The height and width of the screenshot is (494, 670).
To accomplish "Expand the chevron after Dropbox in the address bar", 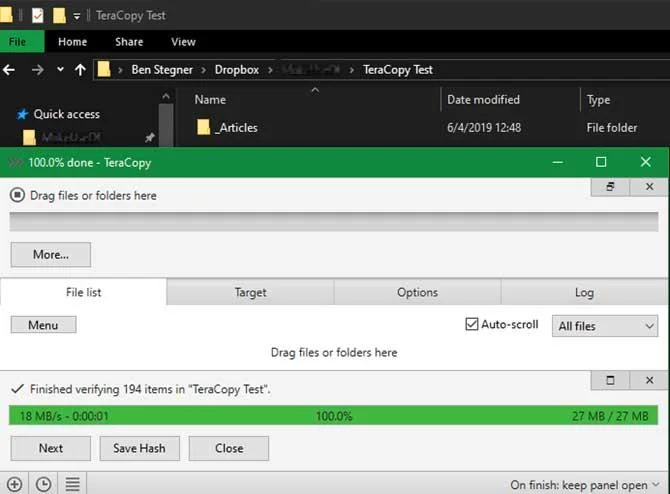I will 270,70.
